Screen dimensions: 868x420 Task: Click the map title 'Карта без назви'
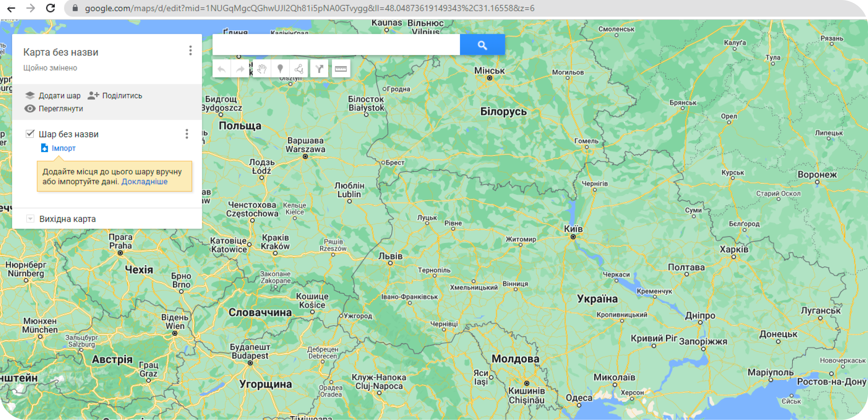tap(61, 52)
